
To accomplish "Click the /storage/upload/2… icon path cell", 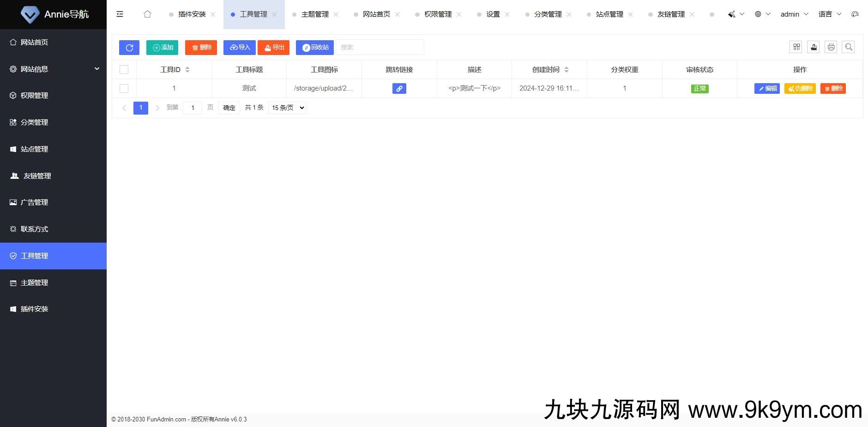I will (x=324, y=88).
